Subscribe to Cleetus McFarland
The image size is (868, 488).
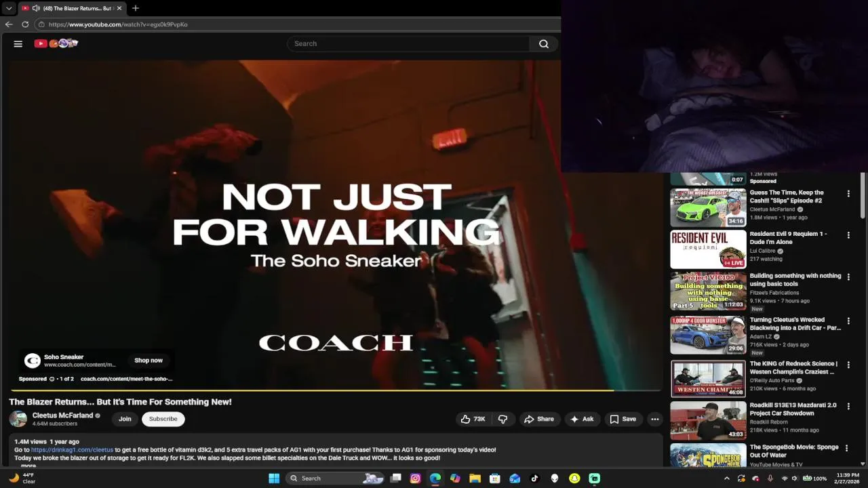coord(163,419)
